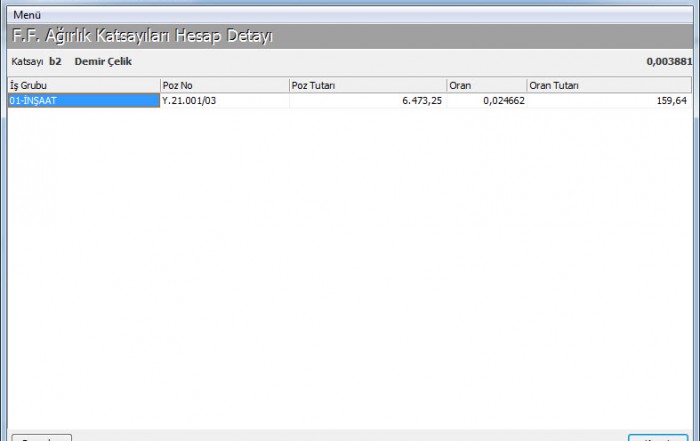Open the Menü menu
The height and width of the screenshot is (441, 700).
[27, 16]
